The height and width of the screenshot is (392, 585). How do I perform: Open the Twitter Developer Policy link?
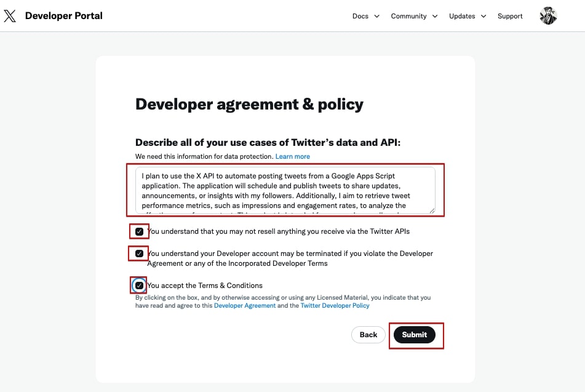pos(335,305)
